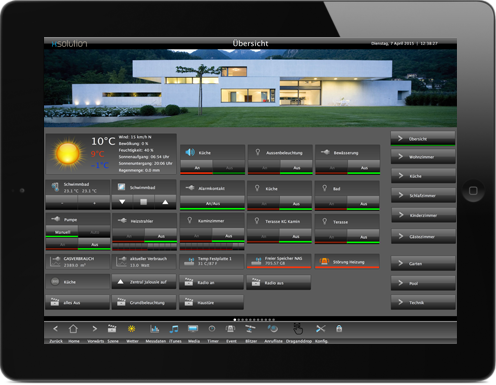Image resolution: width=496 pixels, height=385 pixels.
Task: Open the Konfig. tools icon
Action: tap(320, 329)
